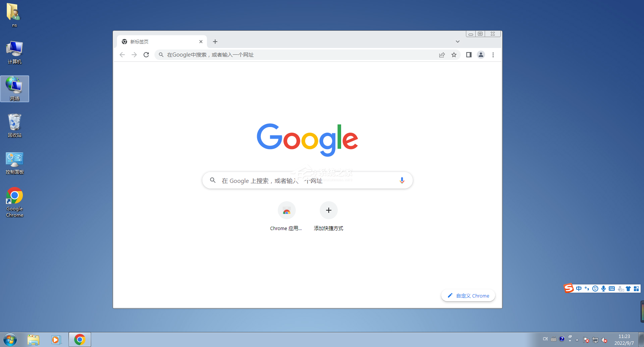Open the Windows Start menu
The image size is (644, 347).
10,340
